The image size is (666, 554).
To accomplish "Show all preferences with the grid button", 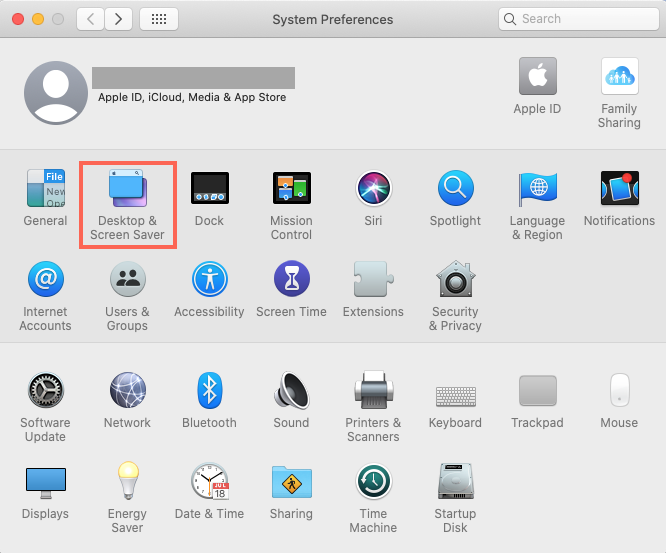I will tap(159, 19).
